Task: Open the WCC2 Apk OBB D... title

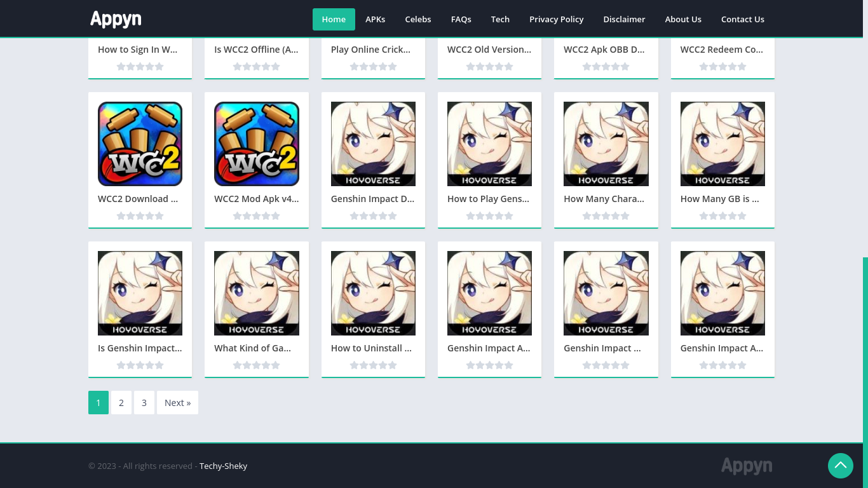Action: click(x=604, y=50)
